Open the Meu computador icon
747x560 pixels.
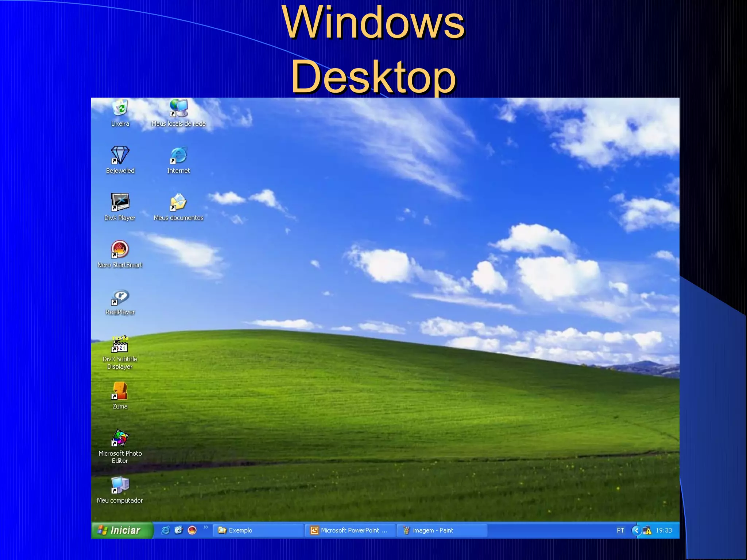coord(120,485)
